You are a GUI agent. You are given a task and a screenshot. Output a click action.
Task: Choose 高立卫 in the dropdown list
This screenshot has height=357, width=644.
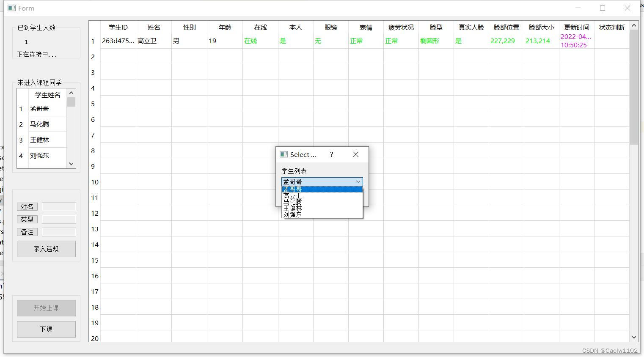[x=322, y=196]
